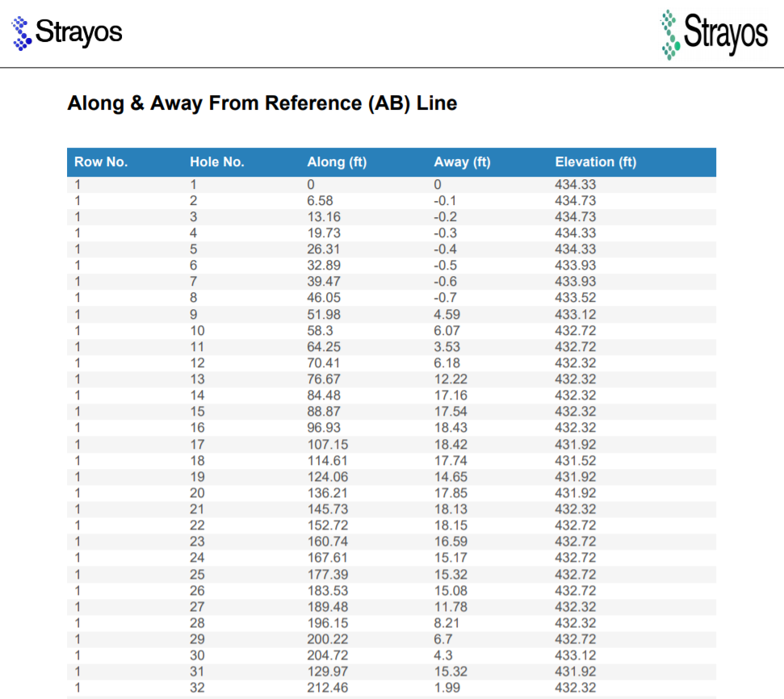Screen dimensions: 784x699
Task: Select the Along value 167.61
Action: click(328, 558)
